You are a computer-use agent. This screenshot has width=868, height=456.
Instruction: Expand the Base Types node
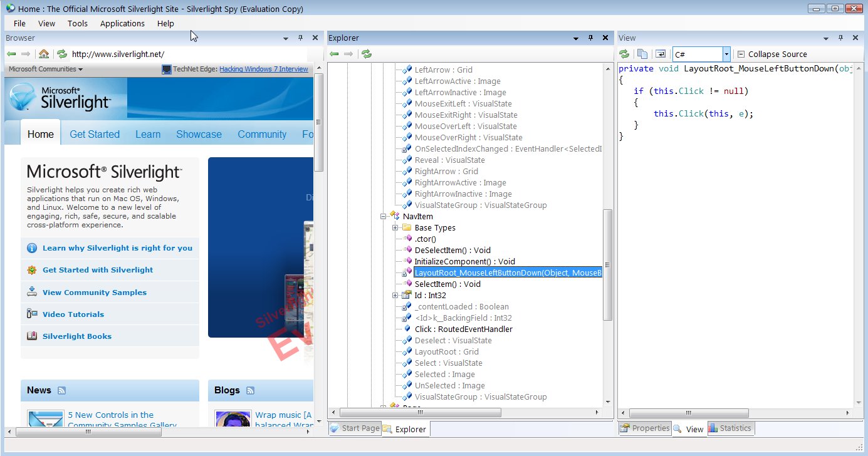[x=395, y=227]
